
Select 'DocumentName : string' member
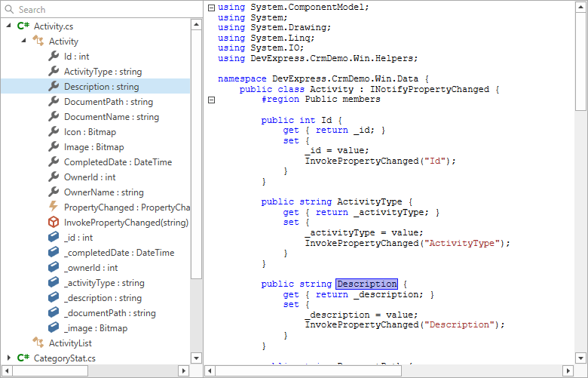click(112, 117)
